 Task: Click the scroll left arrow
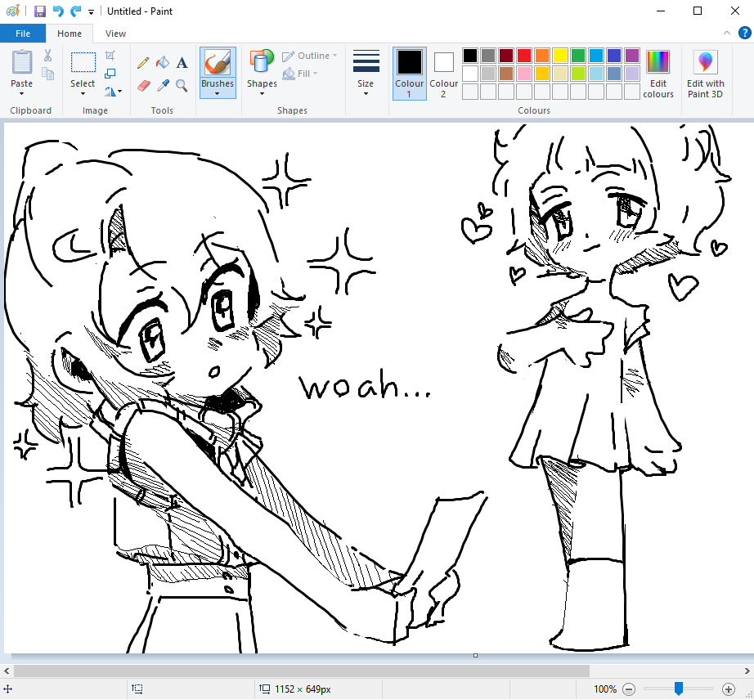(x=7, y=671)
